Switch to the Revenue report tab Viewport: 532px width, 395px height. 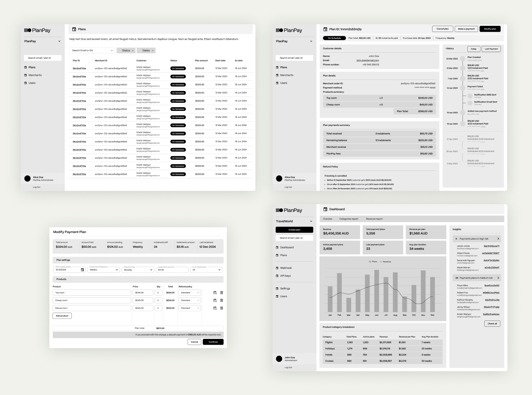pos(374,219)
